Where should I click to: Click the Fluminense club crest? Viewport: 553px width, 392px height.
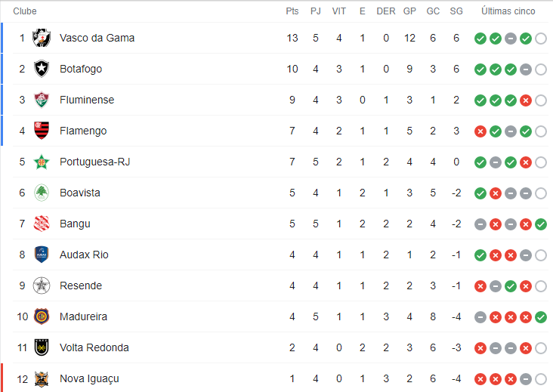(42, 100)
